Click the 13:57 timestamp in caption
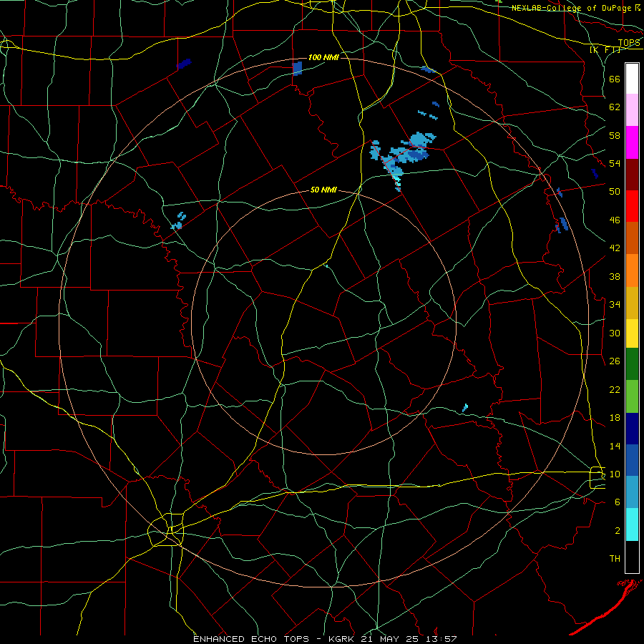 [x=441, y=639]
